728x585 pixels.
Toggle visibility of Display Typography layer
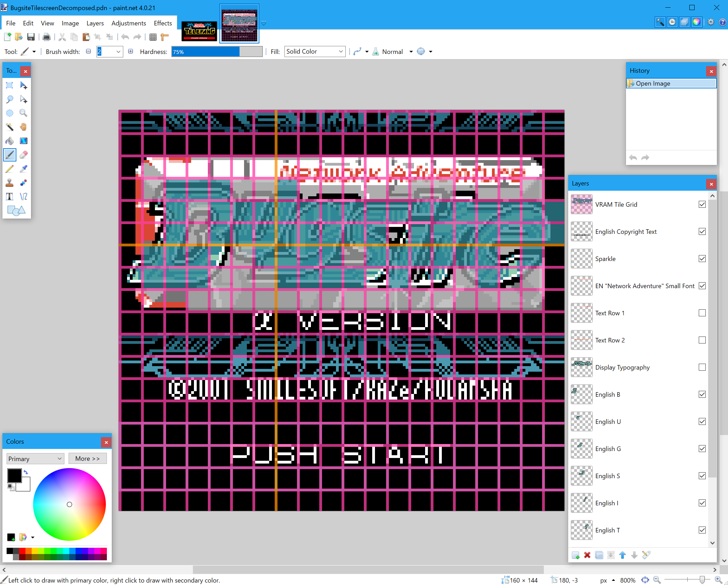pyautogui.click(x=702, y=367)
